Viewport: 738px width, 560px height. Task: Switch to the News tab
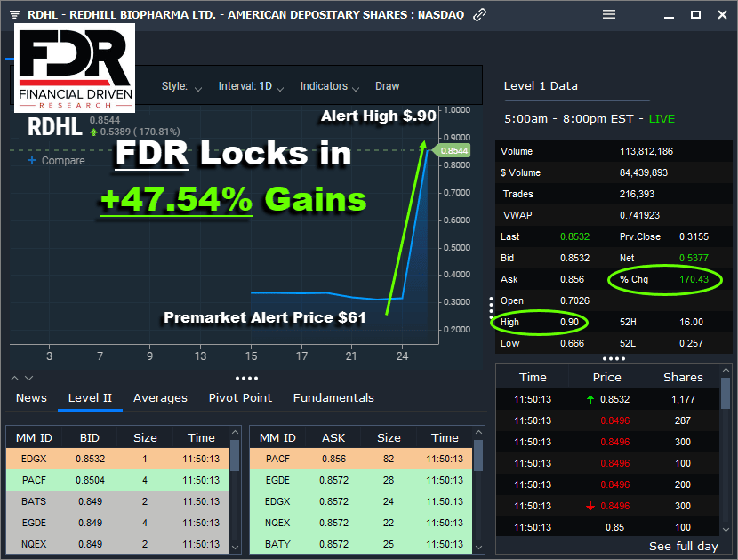tap(31, 398)
